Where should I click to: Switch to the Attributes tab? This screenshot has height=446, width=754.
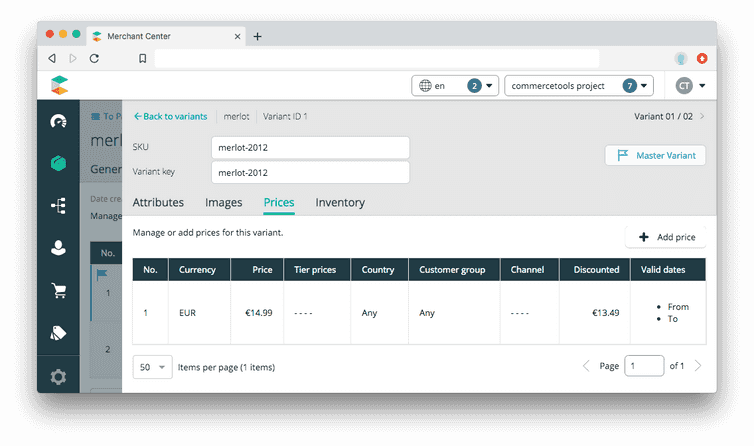pos(158,202)
